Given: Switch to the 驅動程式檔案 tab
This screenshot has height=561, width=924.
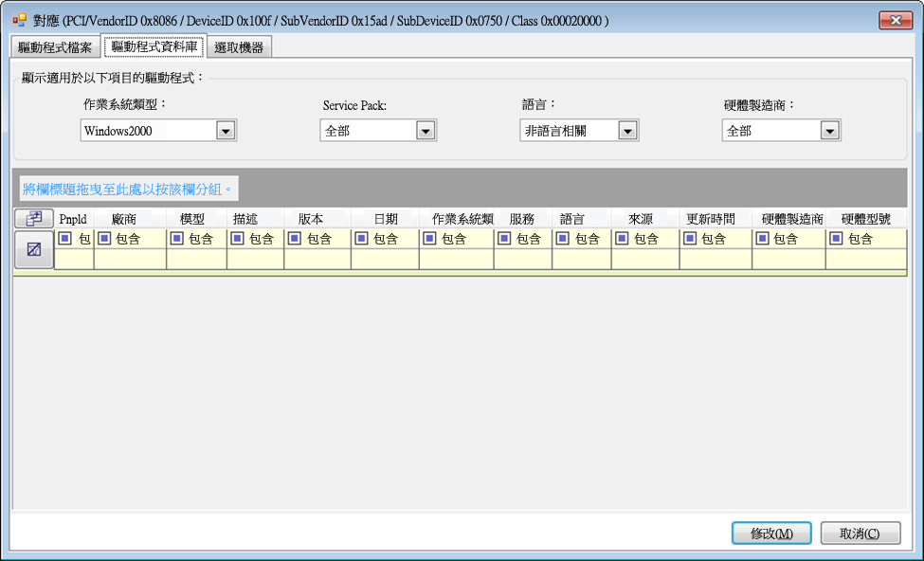Looking at the screenshot, I should 55,47.
